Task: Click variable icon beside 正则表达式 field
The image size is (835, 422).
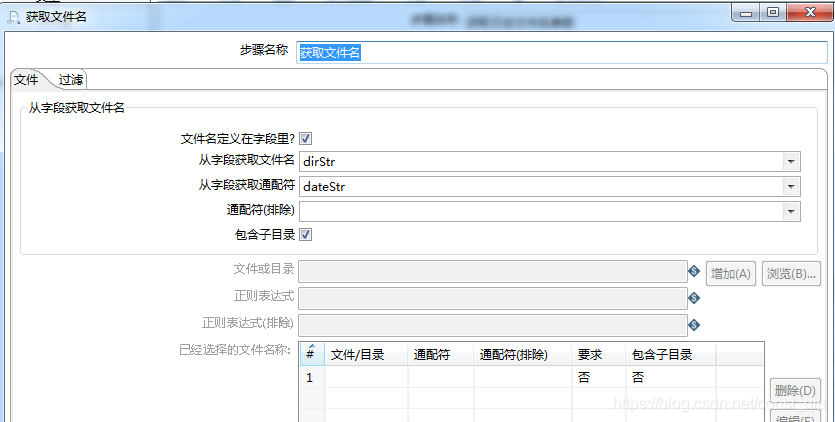Action: point(694,298)
